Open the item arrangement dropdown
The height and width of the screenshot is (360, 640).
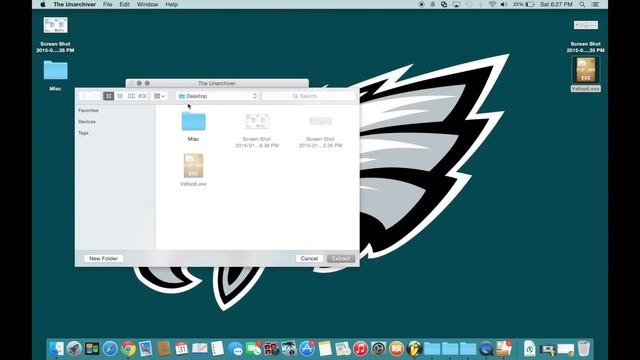point(159,96)
